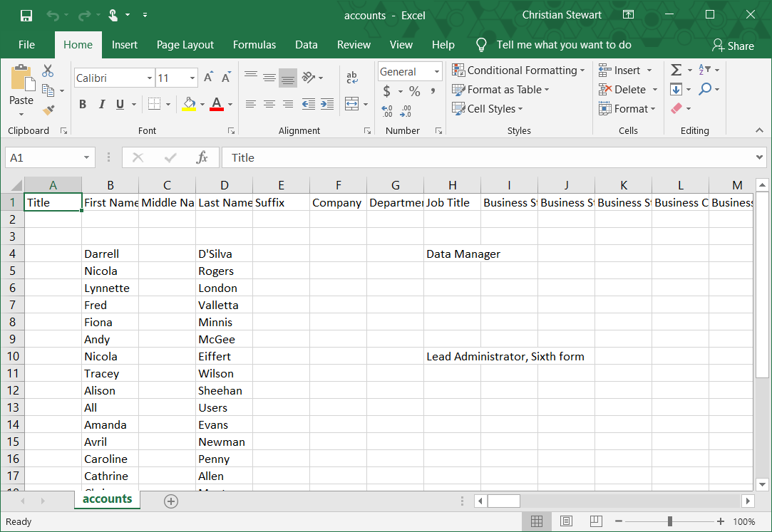Click the Paste clipboard icon
This screenshot has width=772, height=532.
(22, 78)
